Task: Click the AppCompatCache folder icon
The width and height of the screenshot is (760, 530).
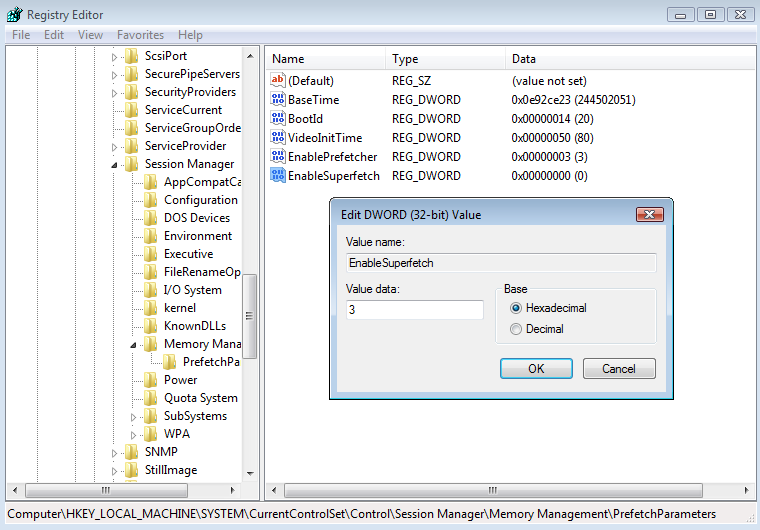Action: pos(151,182)
